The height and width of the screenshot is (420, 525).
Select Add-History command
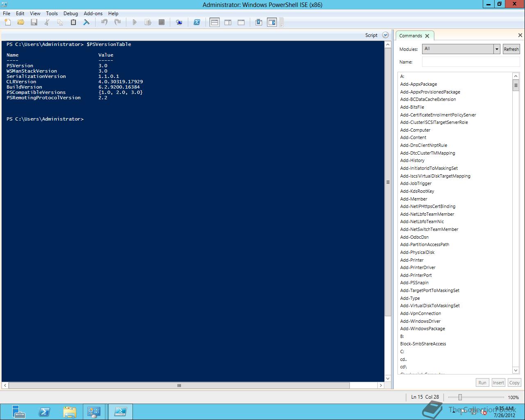(412, 160)
